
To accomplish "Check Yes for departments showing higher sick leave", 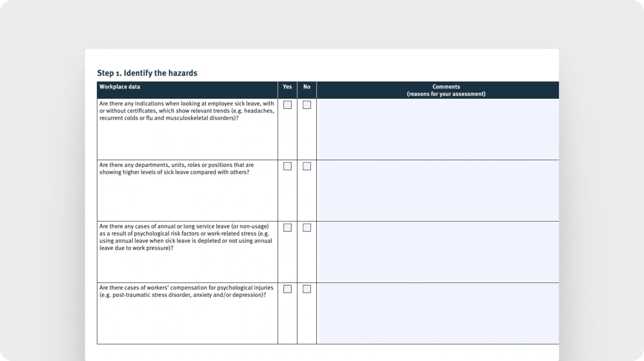I will 287,166.
